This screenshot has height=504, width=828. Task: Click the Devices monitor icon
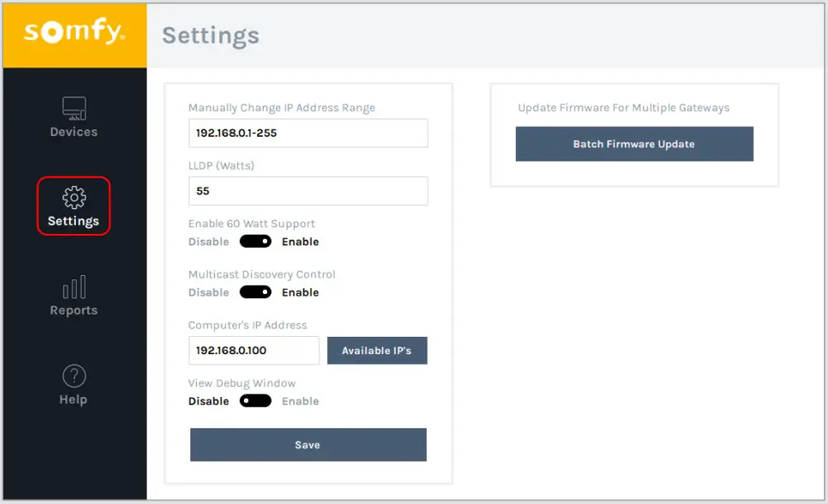74,109
